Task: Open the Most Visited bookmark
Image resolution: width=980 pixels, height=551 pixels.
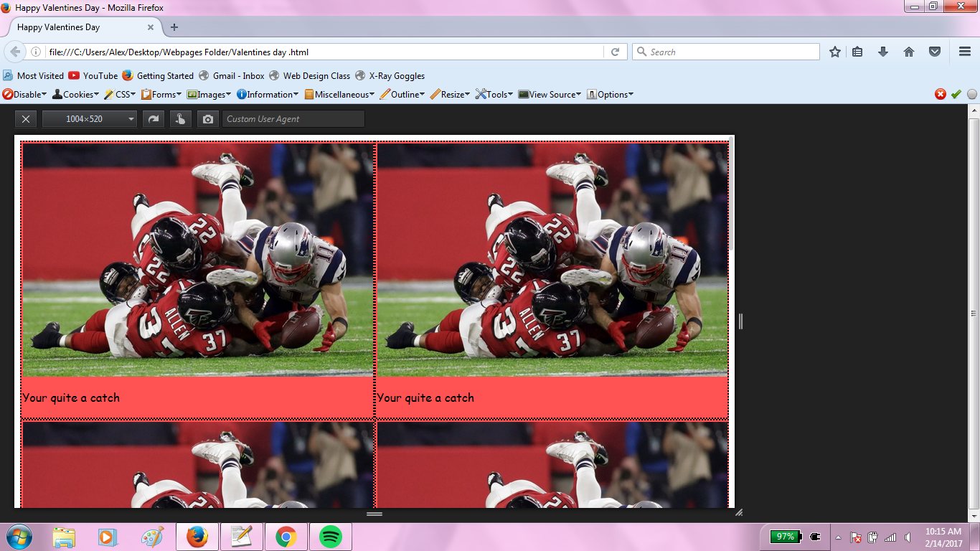Action: click(33, 75)
